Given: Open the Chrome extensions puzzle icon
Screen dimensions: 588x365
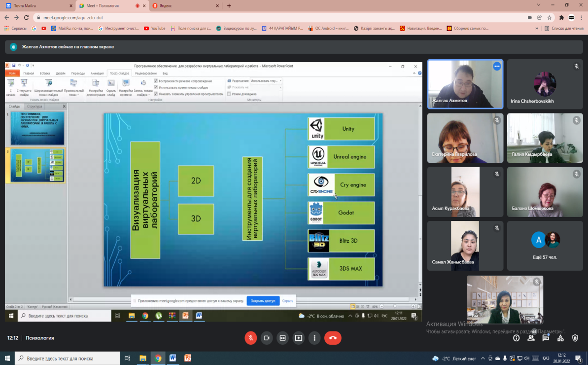Looking at the screenshot, I should 561,17.
